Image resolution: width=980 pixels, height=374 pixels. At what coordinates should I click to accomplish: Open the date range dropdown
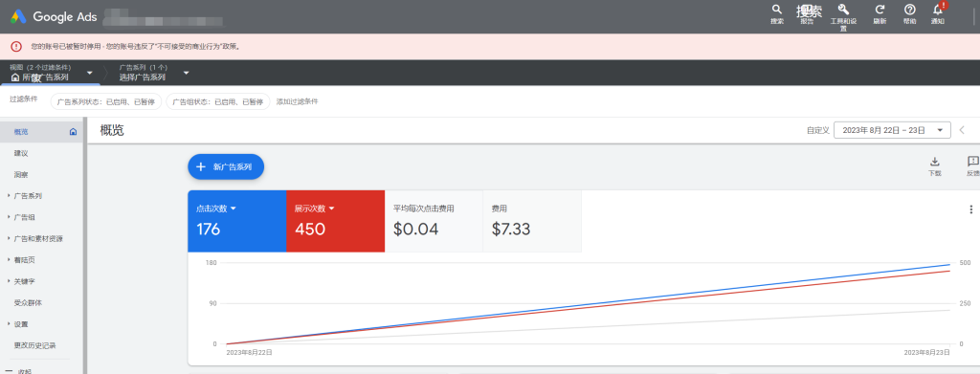[892, 130]
